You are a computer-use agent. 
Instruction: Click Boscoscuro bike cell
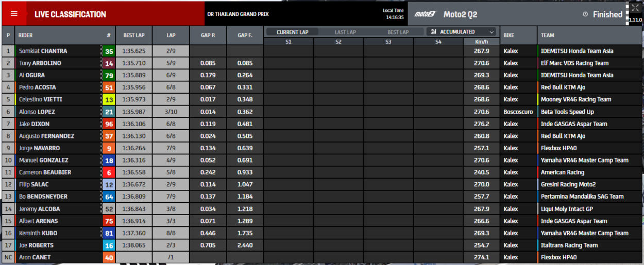point(518,112)
